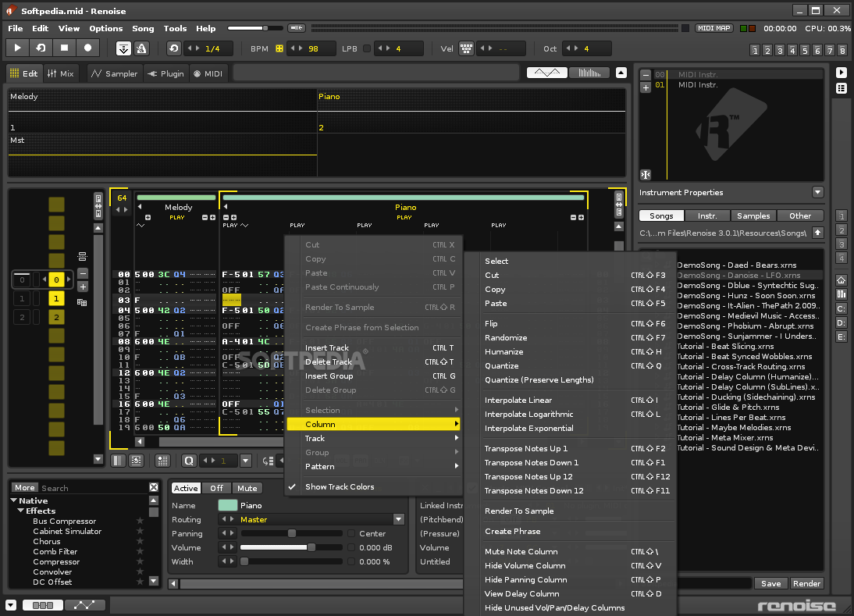Switch disk browser to Samples
This screenshot has width=854, height=616.
[x=753, y=215]
